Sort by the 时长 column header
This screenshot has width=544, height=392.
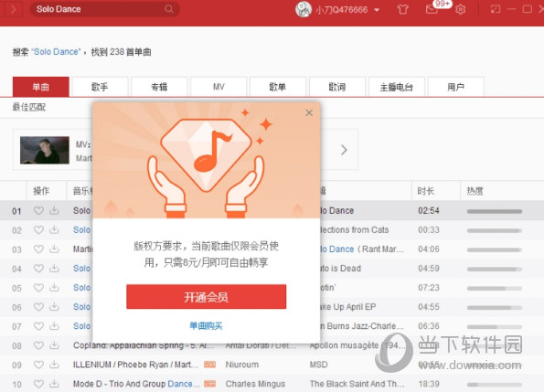click(426, 191)
